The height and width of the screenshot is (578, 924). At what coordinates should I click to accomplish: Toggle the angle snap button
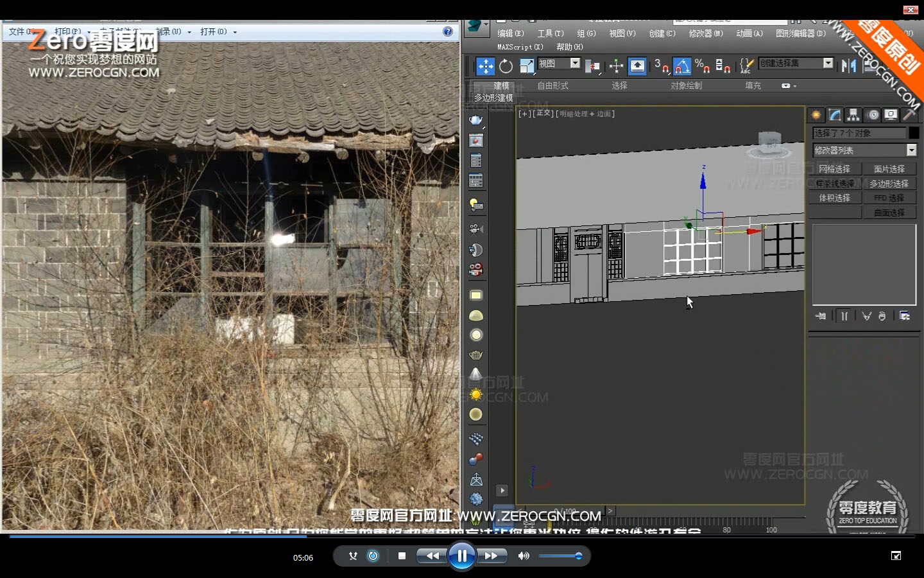(682, 66)
